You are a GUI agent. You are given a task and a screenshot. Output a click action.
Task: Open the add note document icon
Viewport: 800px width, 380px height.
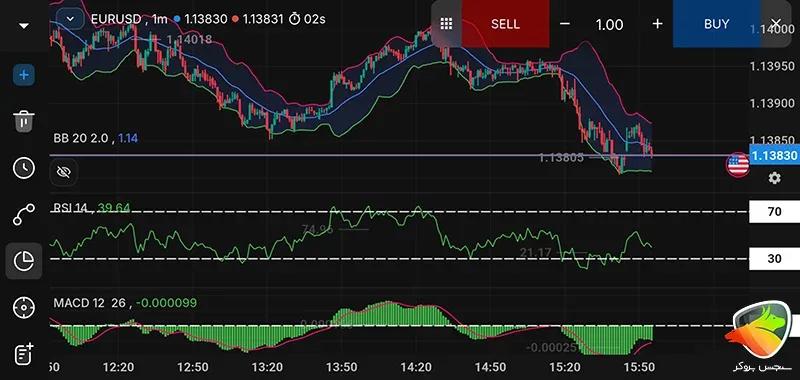(23, 354)
